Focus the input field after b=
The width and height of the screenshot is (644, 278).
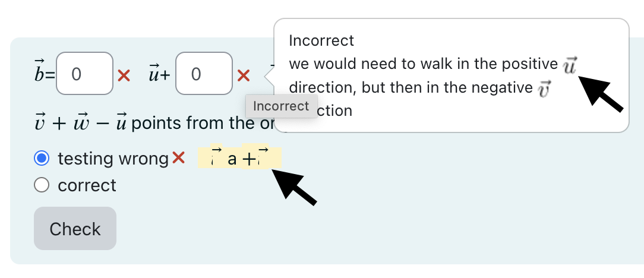[84, 74]
